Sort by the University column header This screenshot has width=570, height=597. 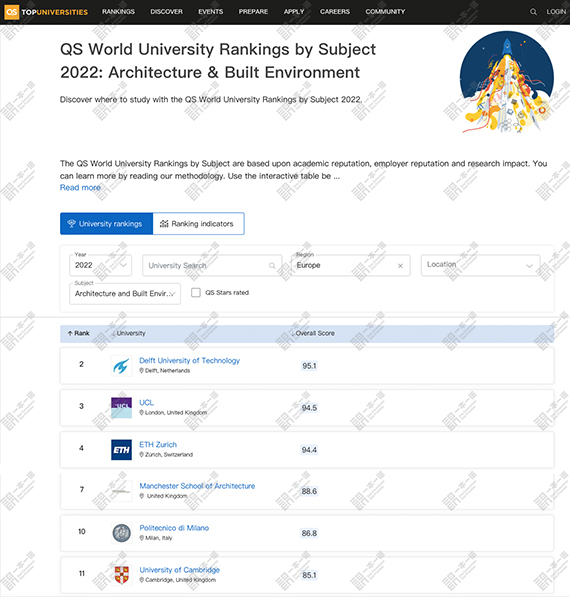128,334
